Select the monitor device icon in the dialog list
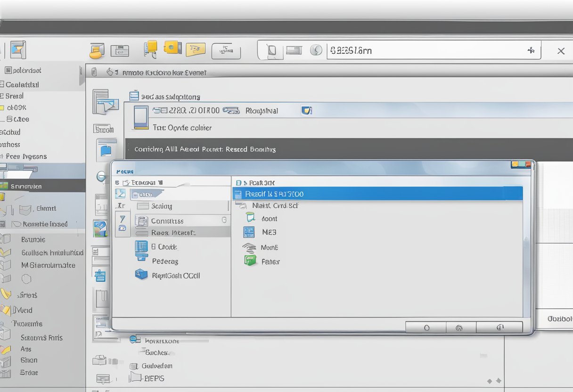 pos(250,219)
